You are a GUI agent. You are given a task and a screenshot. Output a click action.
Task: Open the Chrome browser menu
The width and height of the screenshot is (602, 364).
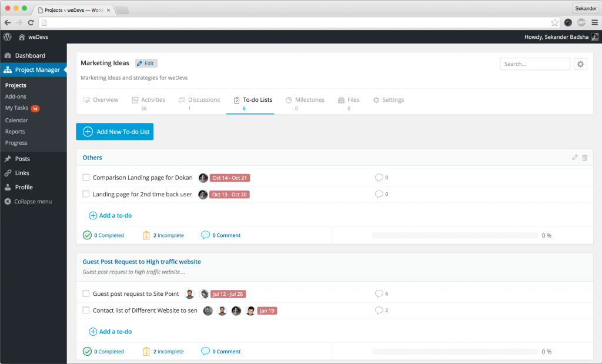point(596,22)
